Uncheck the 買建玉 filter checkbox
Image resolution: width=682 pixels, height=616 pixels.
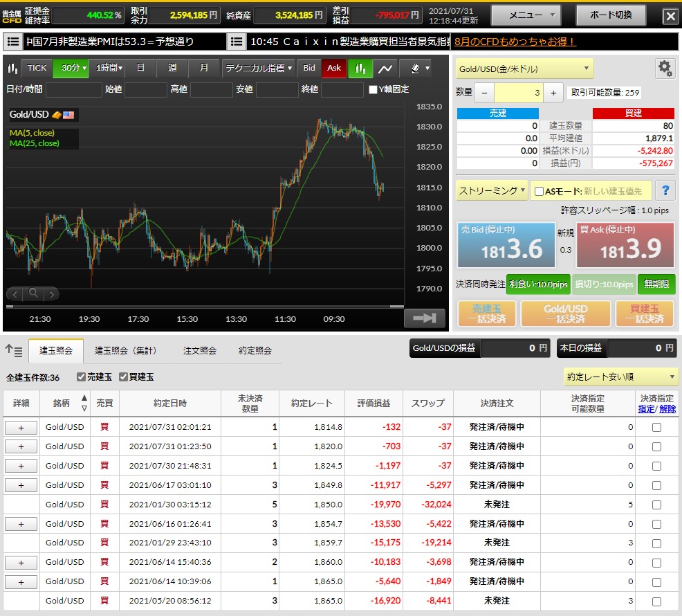tap(123, 377)
